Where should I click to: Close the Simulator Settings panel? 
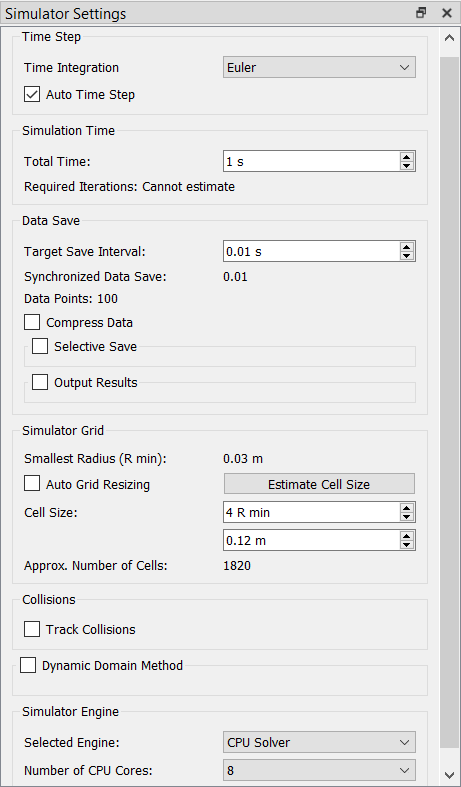coord(446,13)
